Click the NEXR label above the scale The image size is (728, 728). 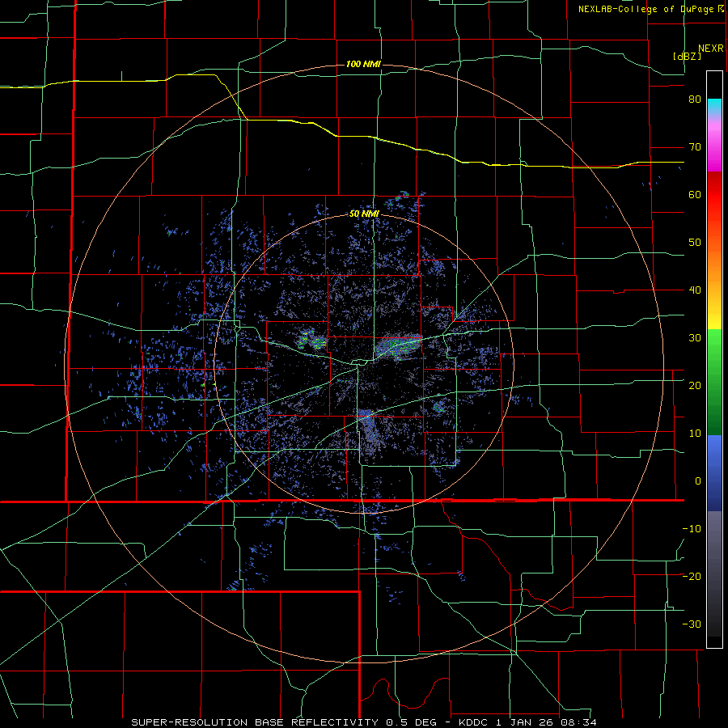point(711,49)
